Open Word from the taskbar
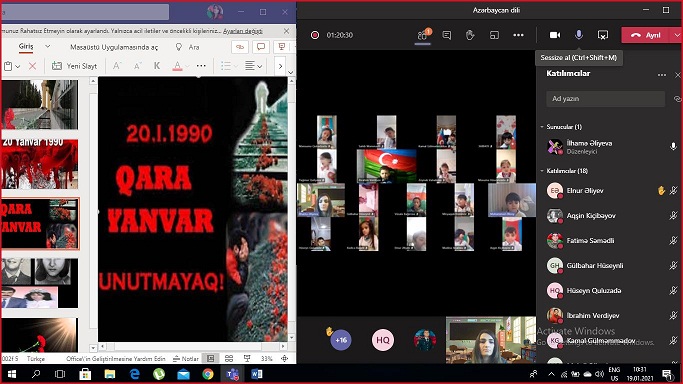This screenshot has height=384, width=683. [x=257, y=374]
